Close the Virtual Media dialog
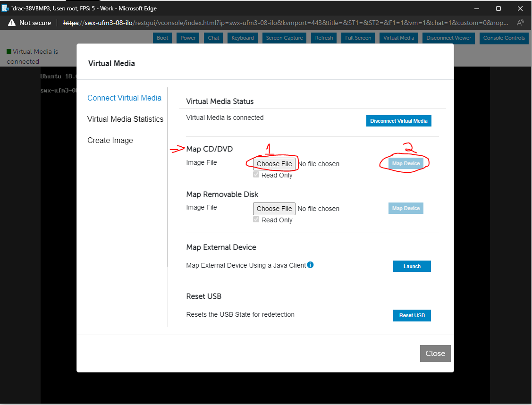This screenshot has height=405, width=532. coord(435,353)
